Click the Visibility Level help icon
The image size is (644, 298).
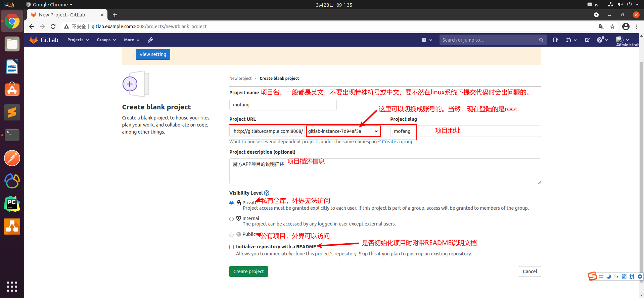pyautogui.click(x=267, y=193)
